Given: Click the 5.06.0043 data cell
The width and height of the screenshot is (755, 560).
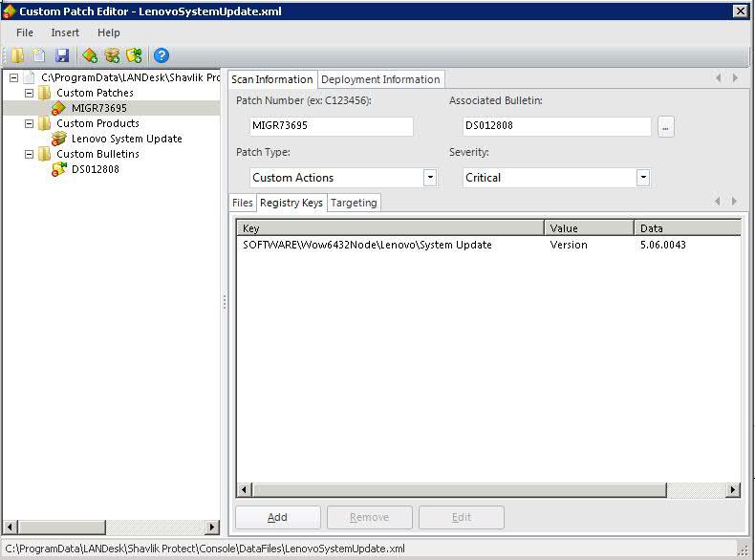Looking at the screenshot, I should click(662, 245).
